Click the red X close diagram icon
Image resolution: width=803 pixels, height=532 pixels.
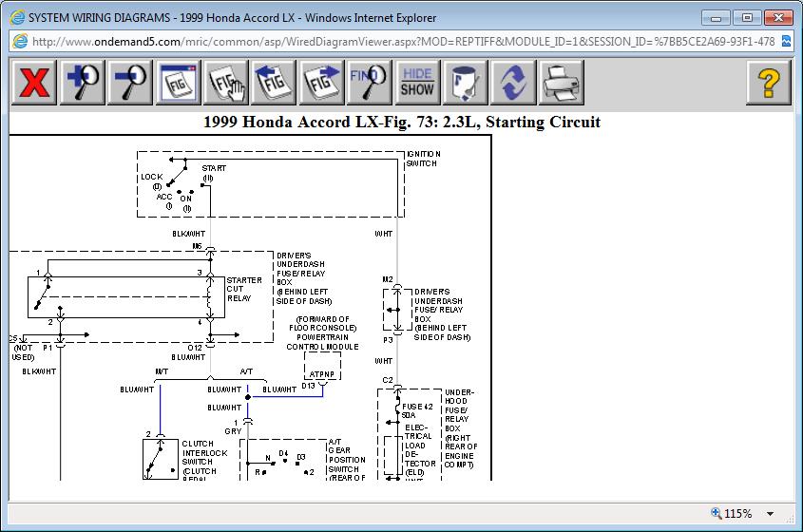click(34, 83)
